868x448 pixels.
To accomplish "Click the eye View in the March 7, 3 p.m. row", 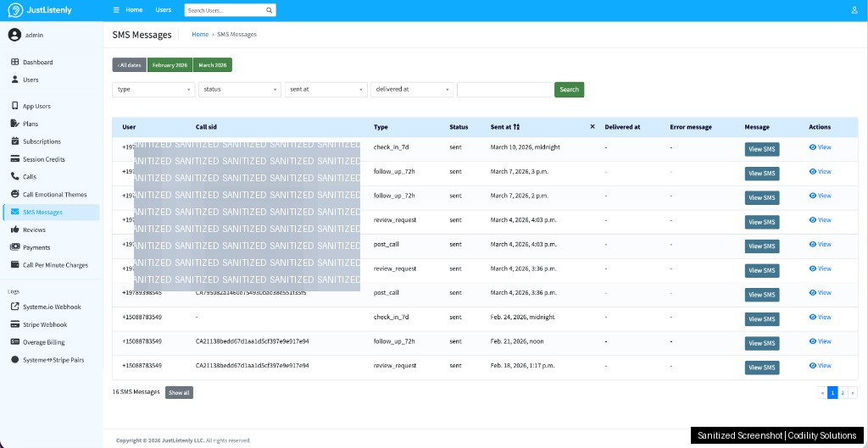I will pyautogui.click(x=820, y=171).
